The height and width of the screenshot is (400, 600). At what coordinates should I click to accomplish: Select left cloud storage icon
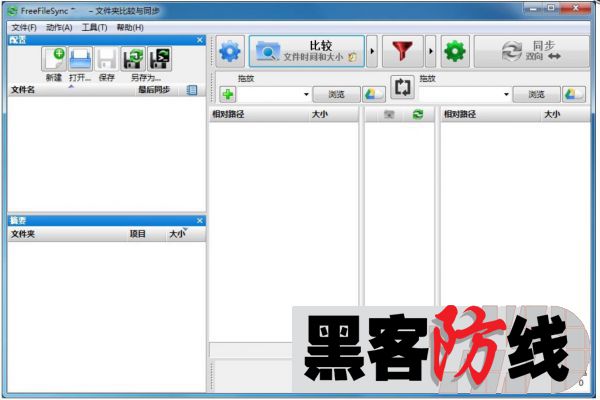point(374,94)
